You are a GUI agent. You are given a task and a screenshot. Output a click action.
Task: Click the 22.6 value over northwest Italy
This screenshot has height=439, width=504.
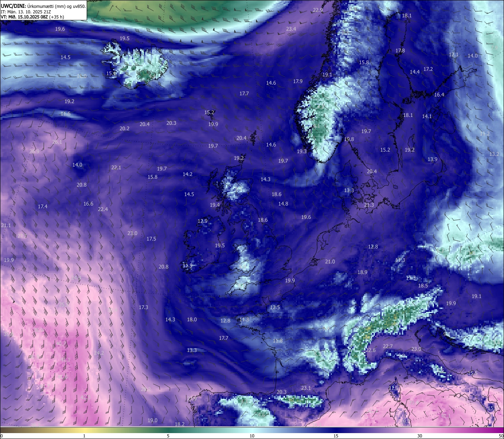pyautogui.click(x=371, y=350)
